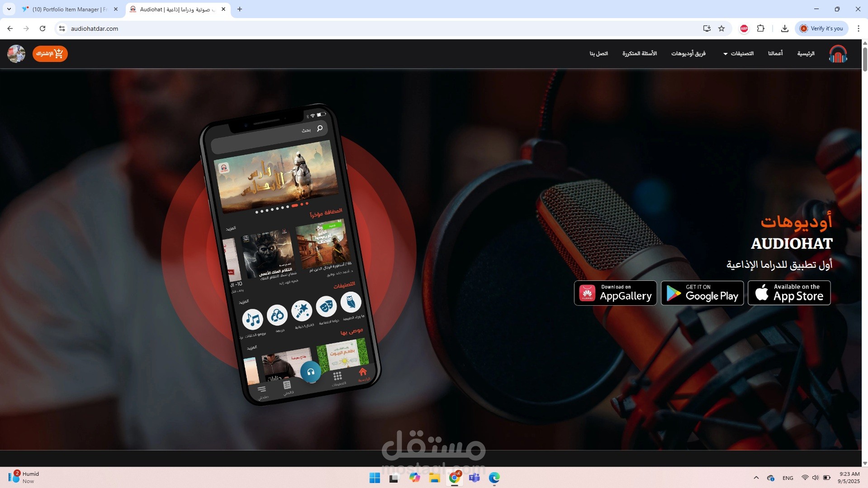
Task: Open the user profile avatar on the site
Action: click(16, 54)
